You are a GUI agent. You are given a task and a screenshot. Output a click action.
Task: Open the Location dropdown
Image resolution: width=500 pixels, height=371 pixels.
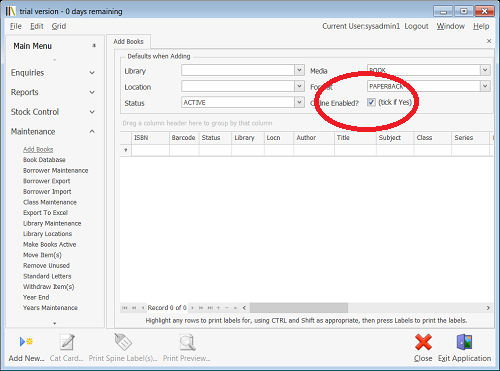[x=299, y=86]
